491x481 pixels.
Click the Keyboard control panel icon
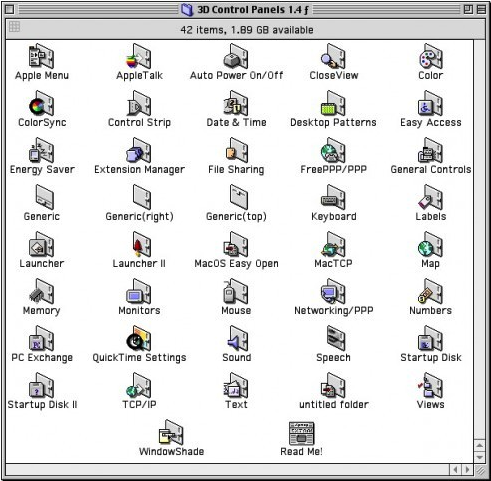333,197
